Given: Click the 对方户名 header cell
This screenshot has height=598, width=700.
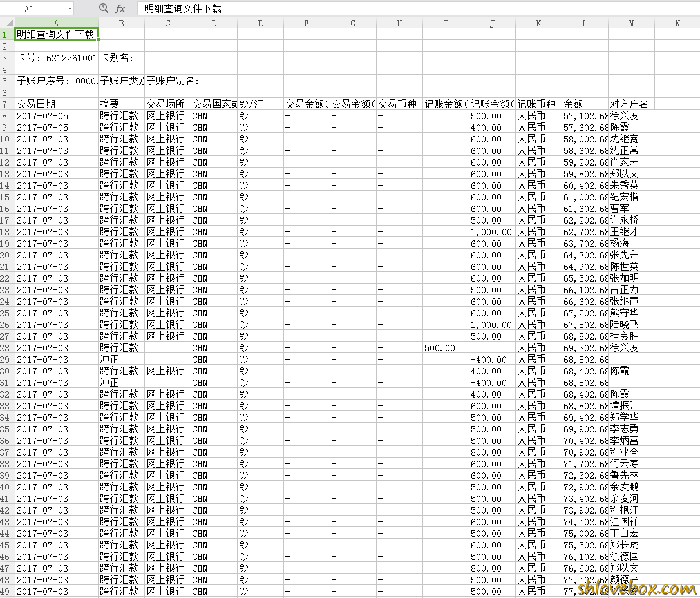Looking at the screenshot, I should click(x=631, y=104).
